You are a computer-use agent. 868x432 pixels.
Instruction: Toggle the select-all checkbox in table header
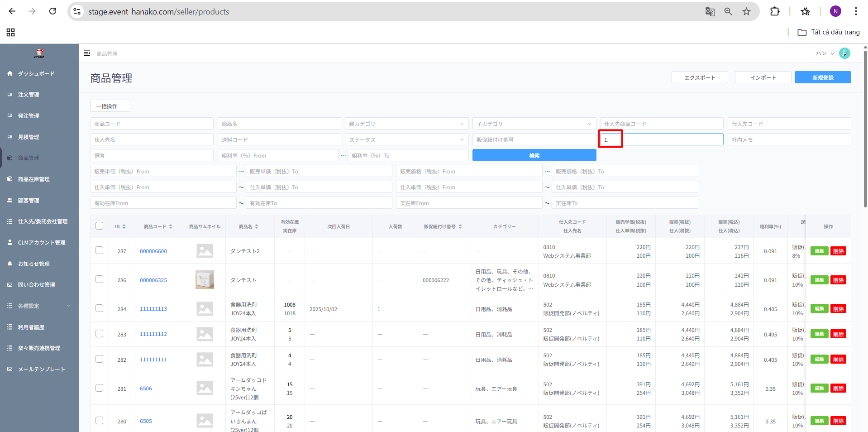coord(100,226)
